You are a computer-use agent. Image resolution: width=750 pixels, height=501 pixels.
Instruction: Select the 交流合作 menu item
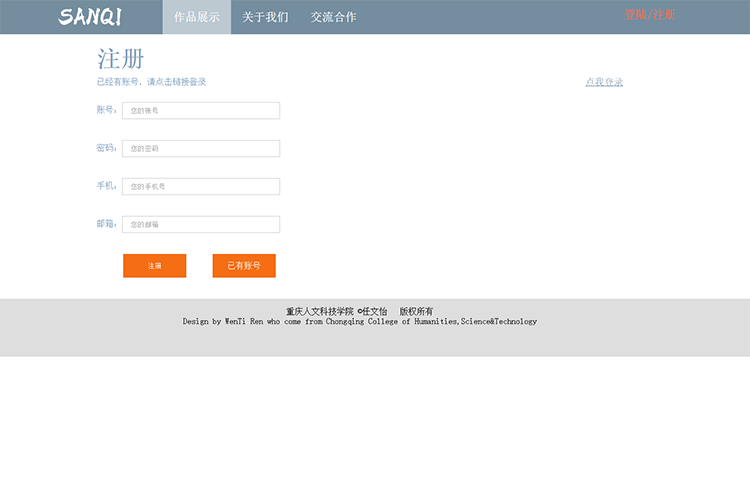(333, 17)
